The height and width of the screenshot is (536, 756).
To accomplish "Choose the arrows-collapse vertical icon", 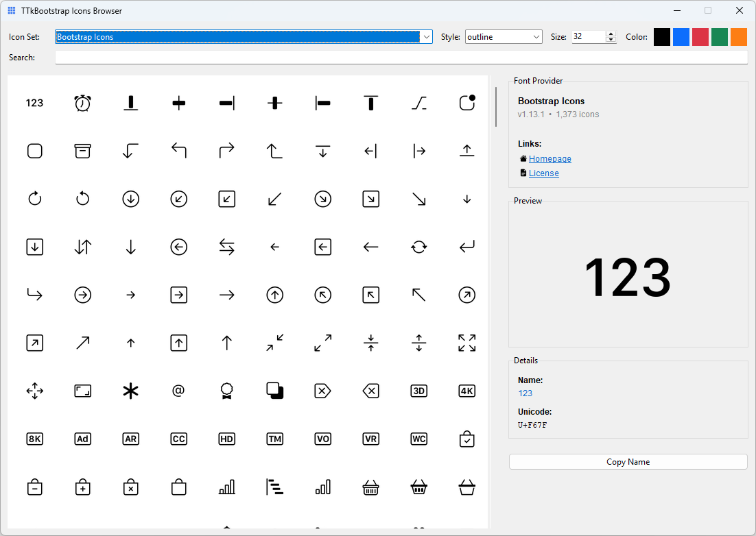I will click(x=370, y=343).
